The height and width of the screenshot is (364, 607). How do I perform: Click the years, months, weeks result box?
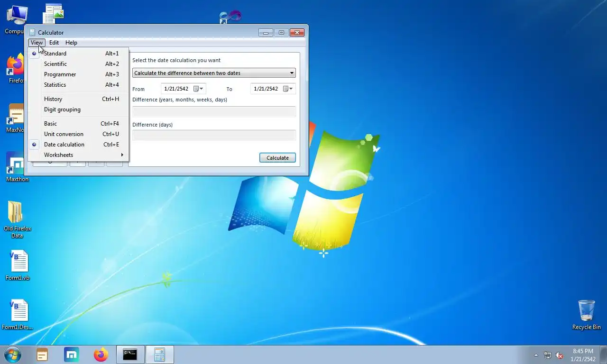click(x=214, y=112)
